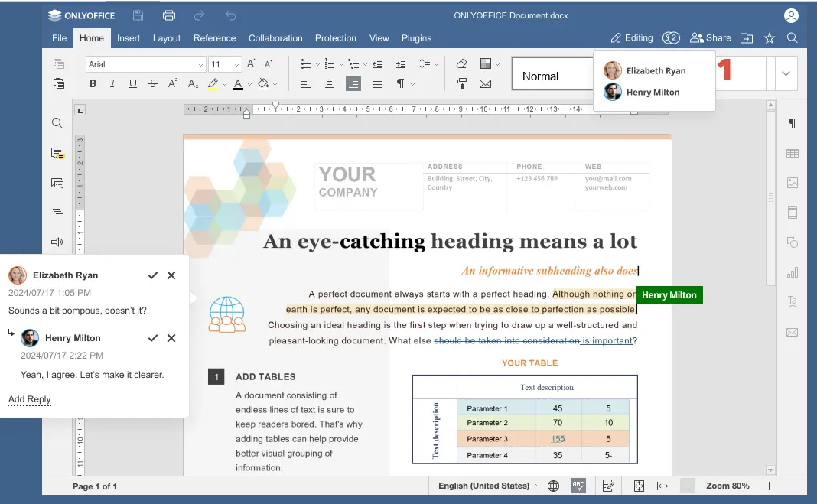Expand the font size dropdown

coord(236,65)
